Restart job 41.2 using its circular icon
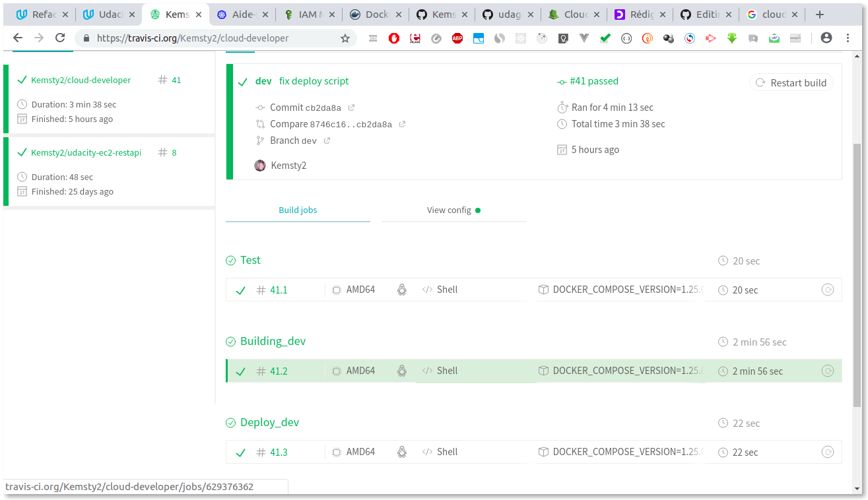The width and height of the screenshot is (868, 500). coord(827,371)
